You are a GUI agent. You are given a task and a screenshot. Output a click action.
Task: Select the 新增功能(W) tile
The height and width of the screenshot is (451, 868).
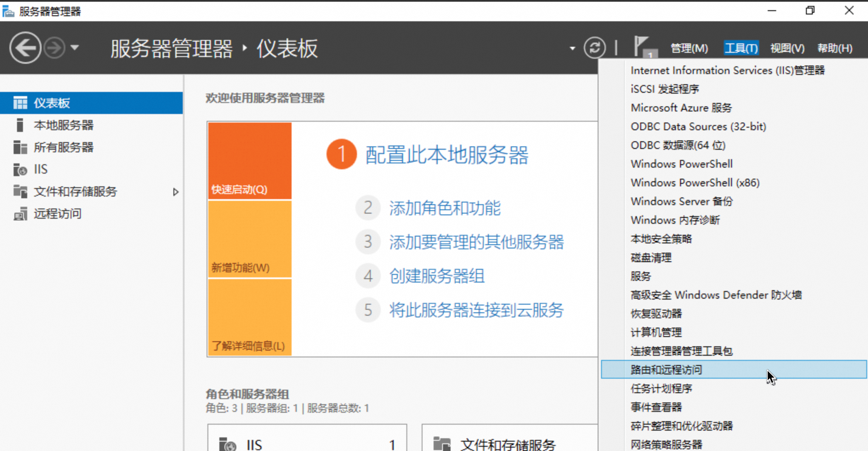click(250, 239)
